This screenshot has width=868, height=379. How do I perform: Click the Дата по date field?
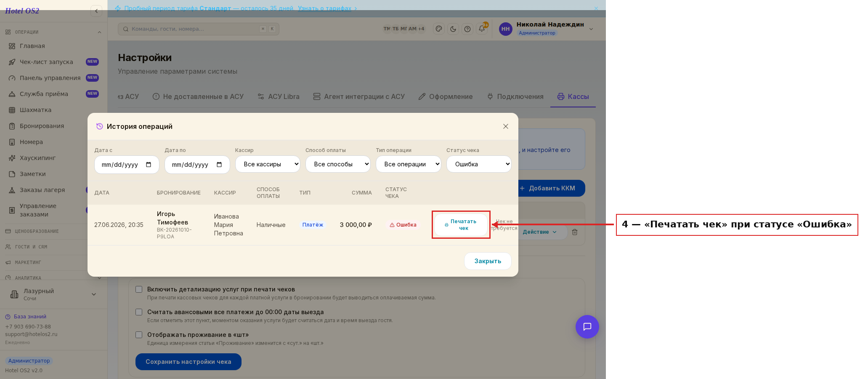(x=197, y=165)
